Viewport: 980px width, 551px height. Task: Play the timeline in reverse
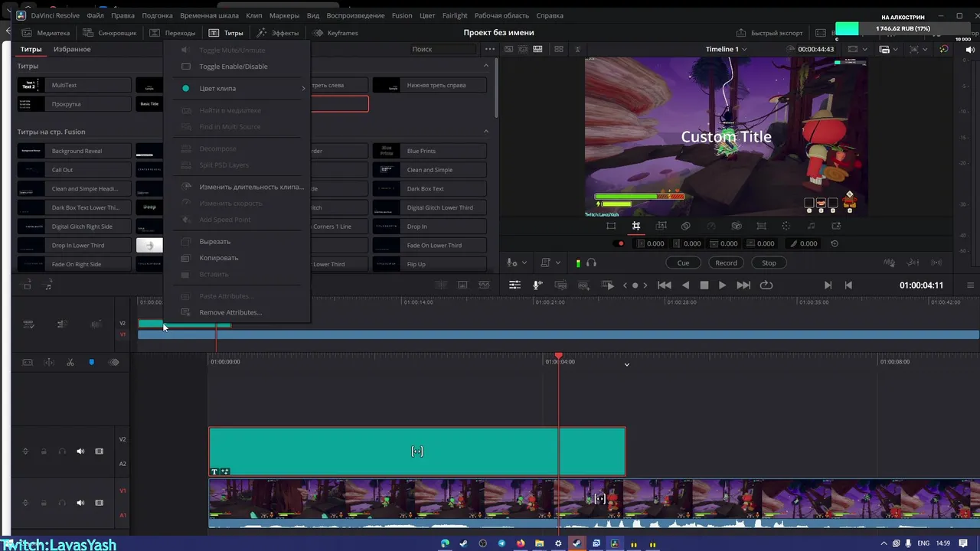(x=685, y=285)
